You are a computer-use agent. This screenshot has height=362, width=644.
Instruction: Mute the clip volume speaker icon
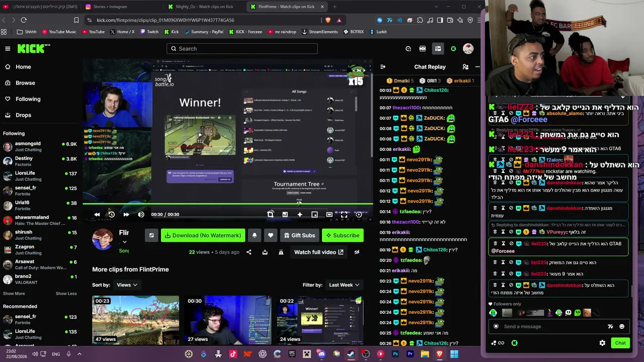[141, 215]
